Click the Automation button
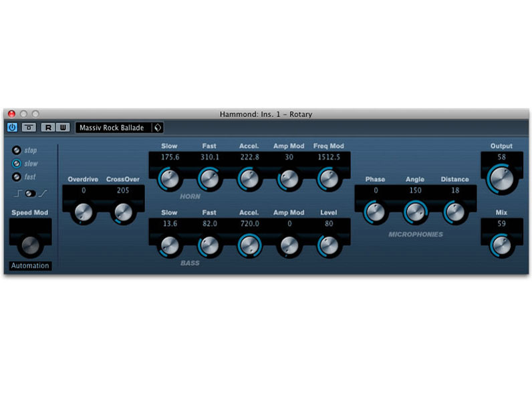 pos(30,265)
